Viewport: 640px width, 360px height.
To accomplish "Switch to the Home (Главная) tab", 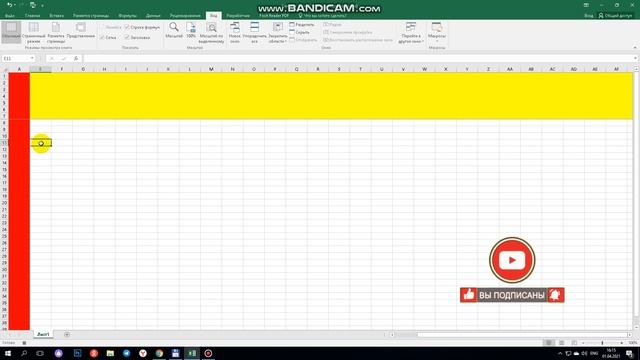I will coord(32,16).
